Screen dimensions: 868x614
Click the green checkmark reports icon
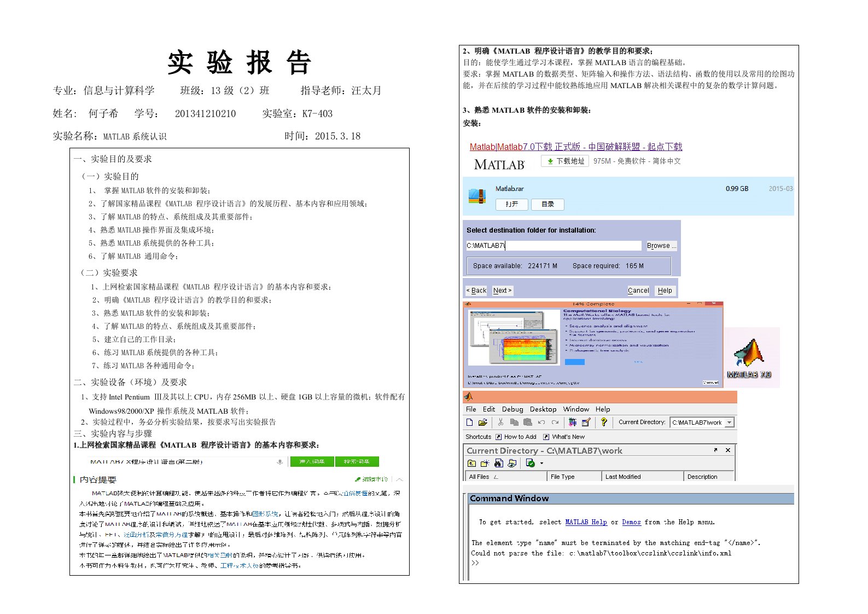530,463
